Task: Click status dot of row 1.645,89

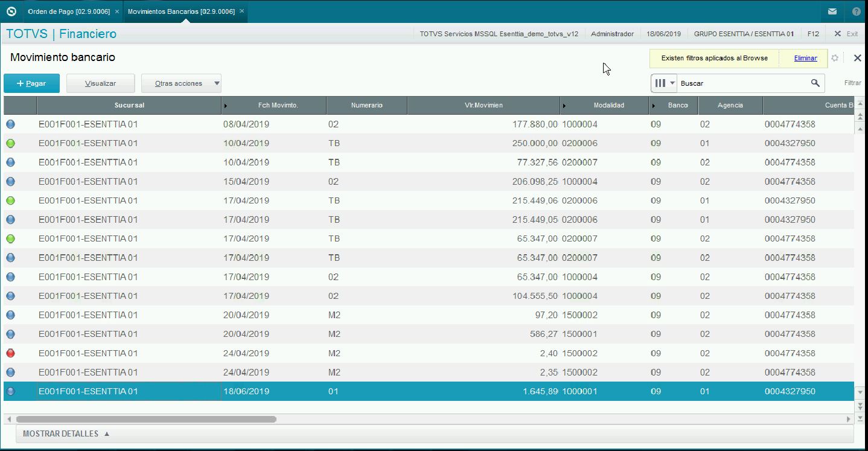Action: coord(10,391)
